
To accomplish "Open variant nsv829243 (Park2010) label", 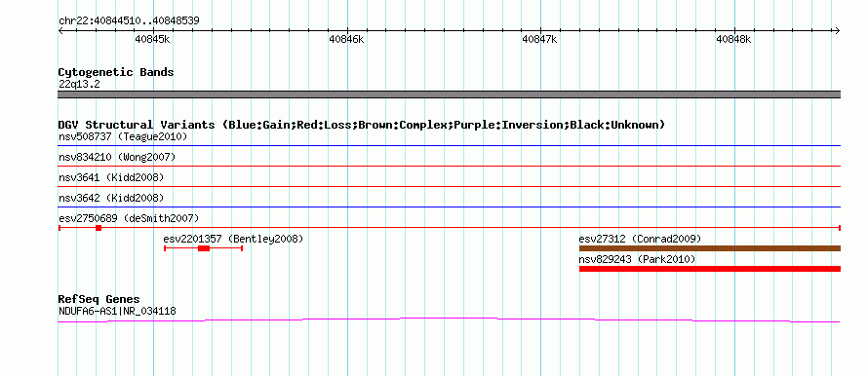I will [637, 259].
